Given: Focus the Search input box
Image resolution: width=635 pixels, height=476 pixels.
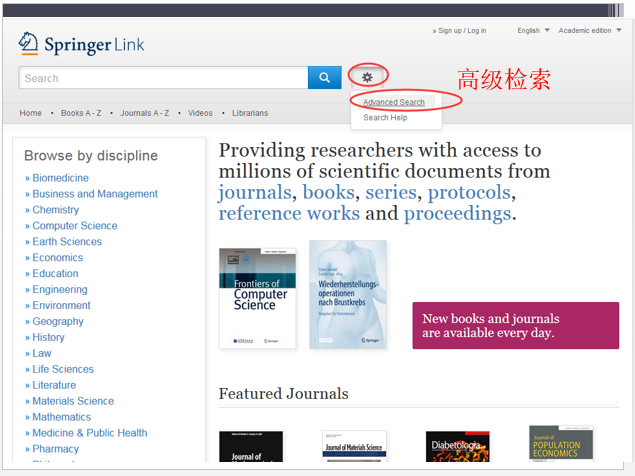Looking at the screenshot, I should coord(163,77).
